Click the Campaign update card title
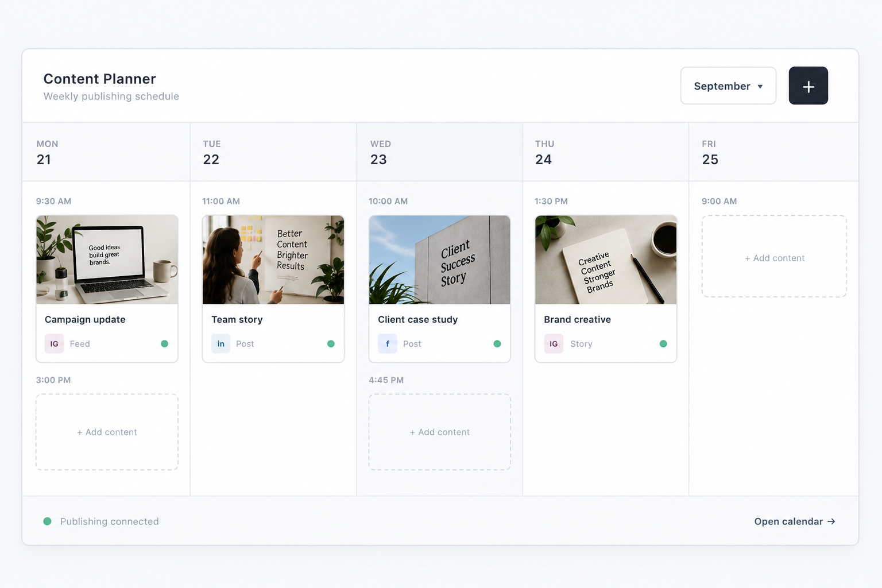 [x=85, y=319]
